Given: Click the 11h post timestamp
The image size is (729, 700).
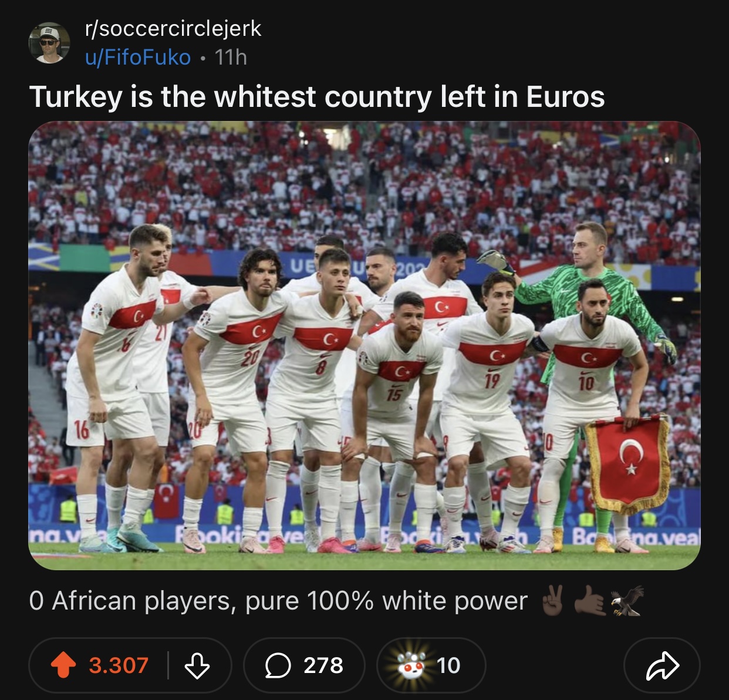Looking at the screenshot, I should pyautogui.click(x=231, y=58).
